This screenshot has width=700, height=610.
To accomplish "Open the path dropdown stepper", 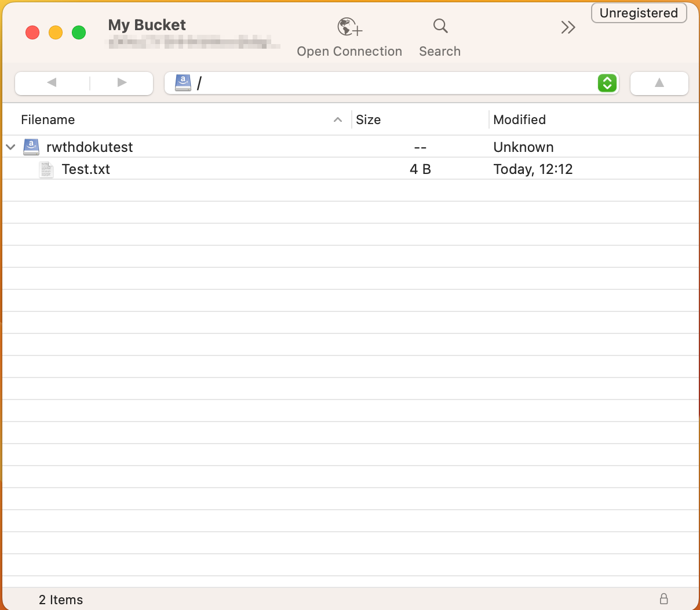I will (x=607, y=83).
